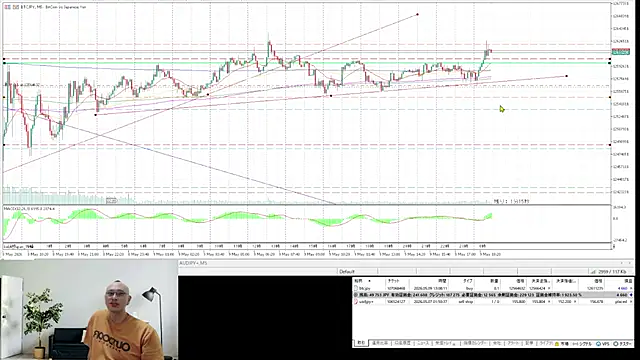Click the Profit (損益) column header
The image size is (640, 360).
point(629,281)
